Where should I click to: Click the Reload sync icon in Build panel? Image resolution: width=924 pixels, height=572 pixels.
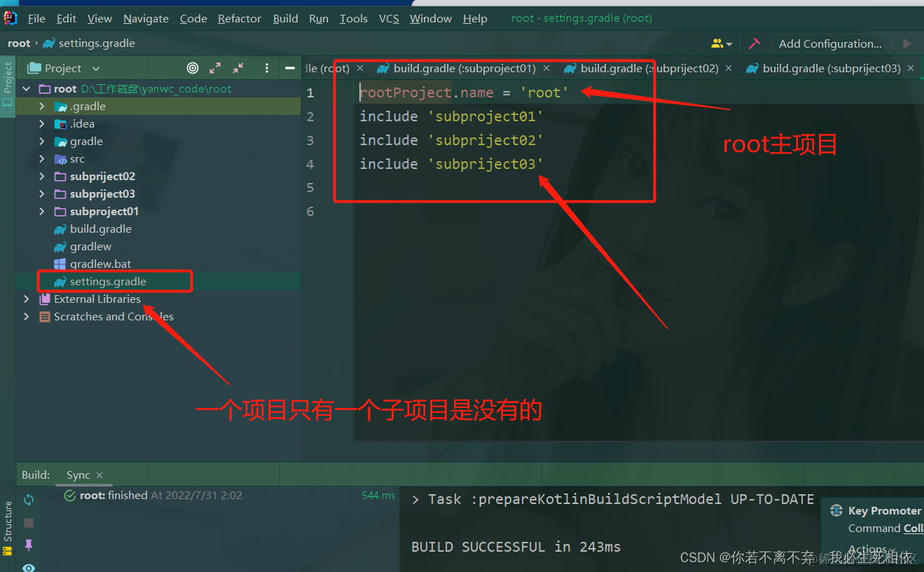[x=29, y=500]
